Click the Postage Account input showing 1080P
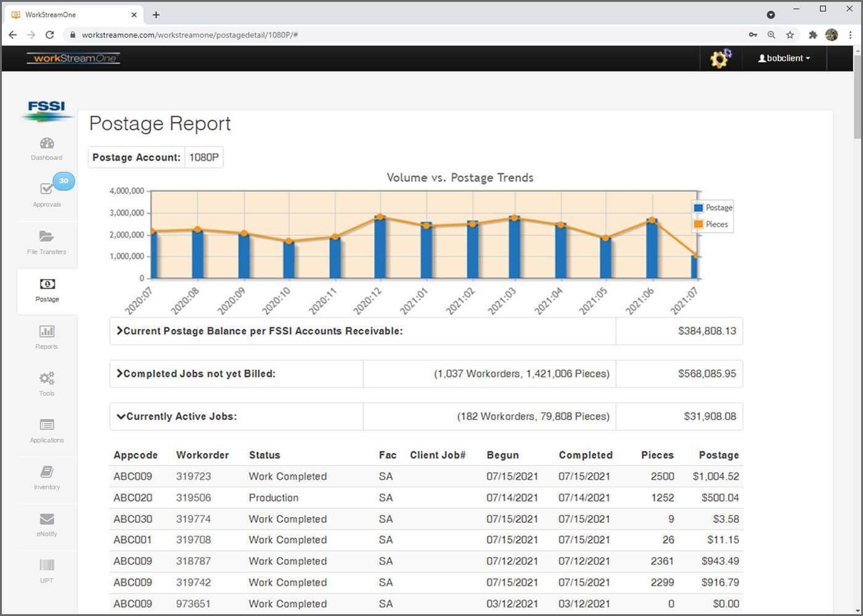Image resolution: width=863 pixels, height=616 pixels. (204, 157)
